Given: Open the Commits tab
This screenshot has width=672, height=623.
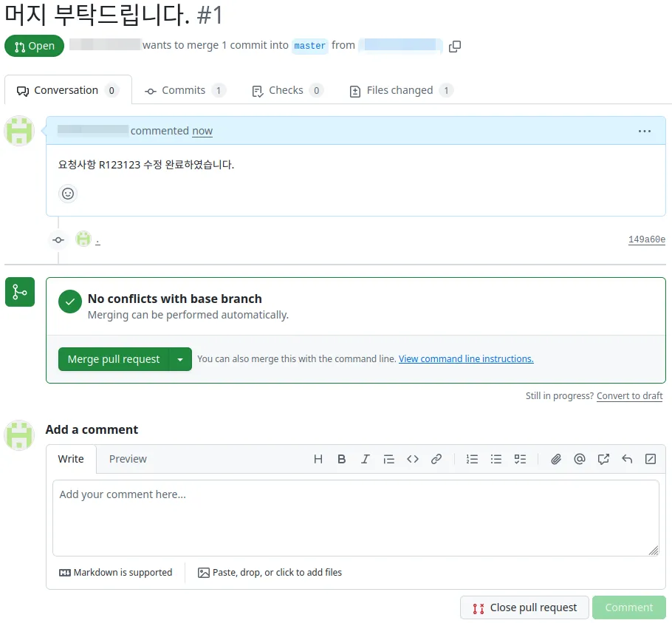Looking at the screenshot, I should [x=185, y=90].
